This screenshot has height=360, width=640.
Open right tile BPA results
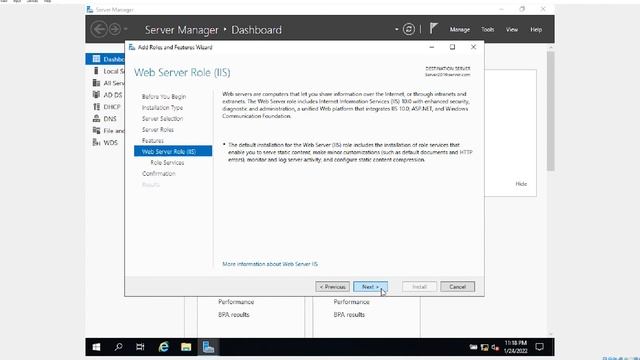349,315
